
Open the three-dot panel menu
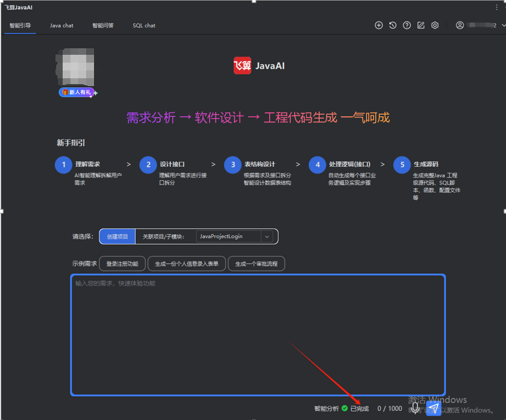[x=497, y=7]
